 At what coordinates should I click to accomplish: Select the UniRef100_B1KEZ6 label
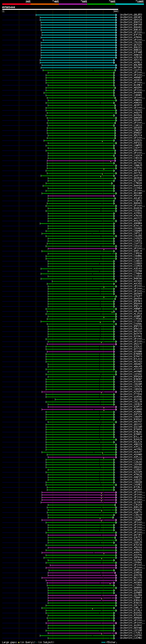(x=131, y=208)
